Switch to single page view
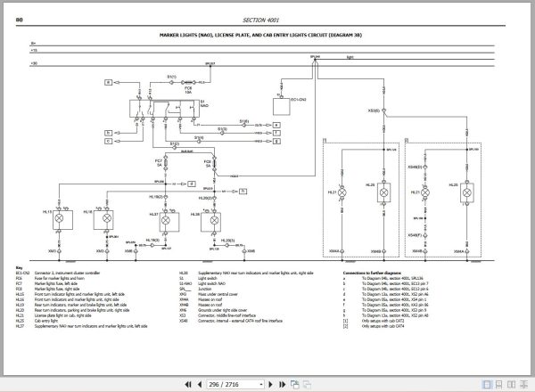This screenshot has width=535, height=392. [x=487, y=385]
